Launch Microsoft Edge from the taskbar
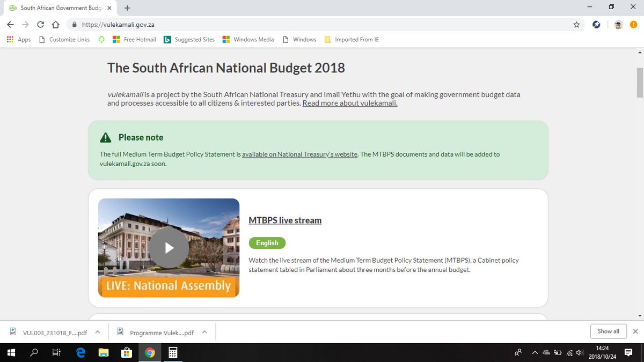The width and height of the screenshot is (644, 362). tap(81, 352)
